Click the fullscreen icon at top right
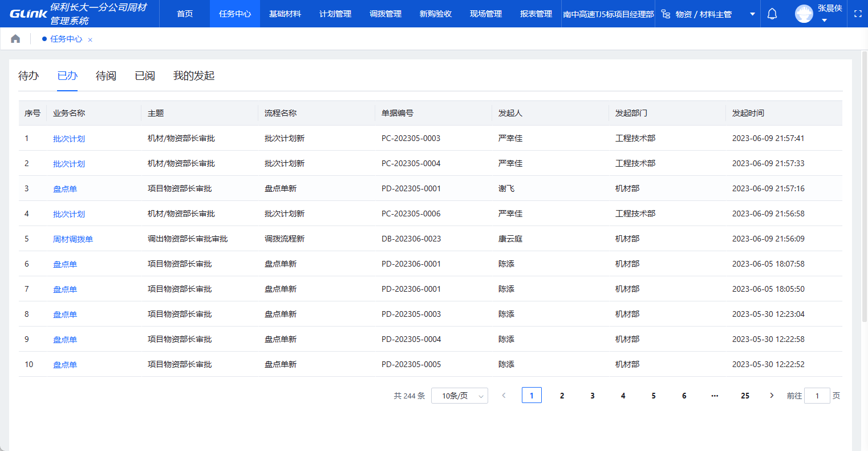 pyautogui.click(x=858, y=13)
